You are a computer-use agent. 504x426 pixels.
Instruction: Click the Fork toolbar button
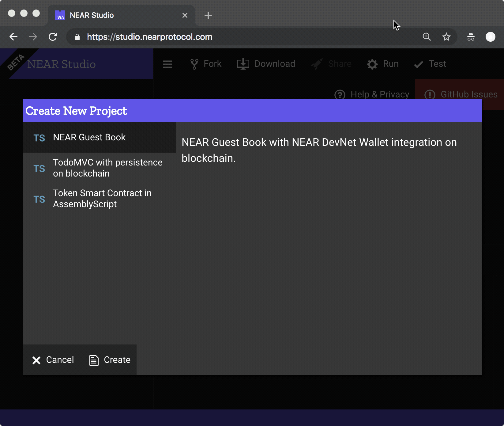click(x=206, y=64)
